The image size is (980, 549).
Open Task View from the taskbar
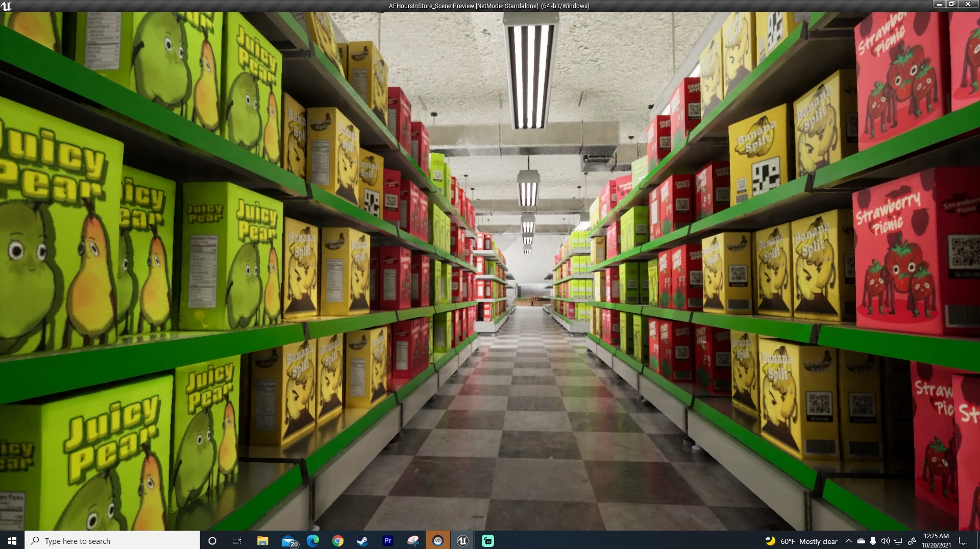pyautogui.click(x=237, y=541)
